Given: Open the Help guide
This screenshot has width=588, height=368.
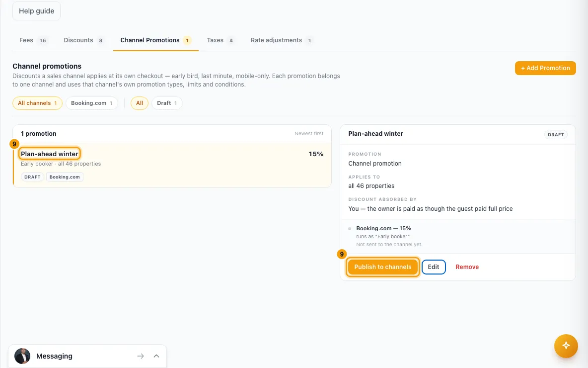Looking at the screenshot, I should tap(36, 11).
